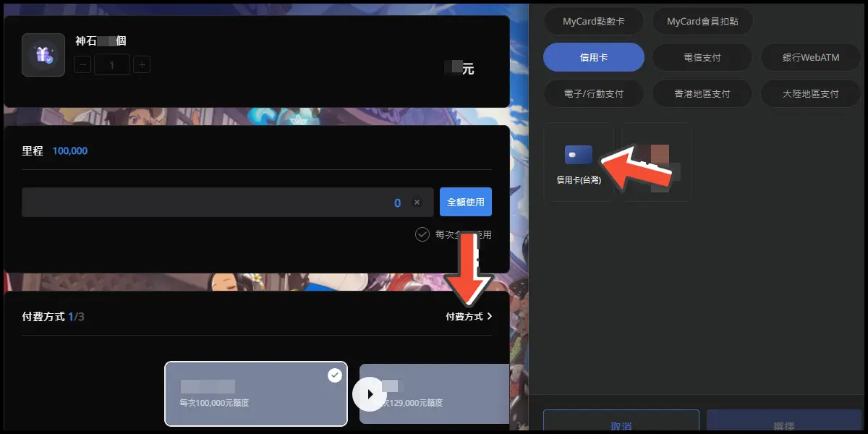Choose the 銀行WebATM payment category
Viewport: 868px width, 434px height.
[811, 57]
